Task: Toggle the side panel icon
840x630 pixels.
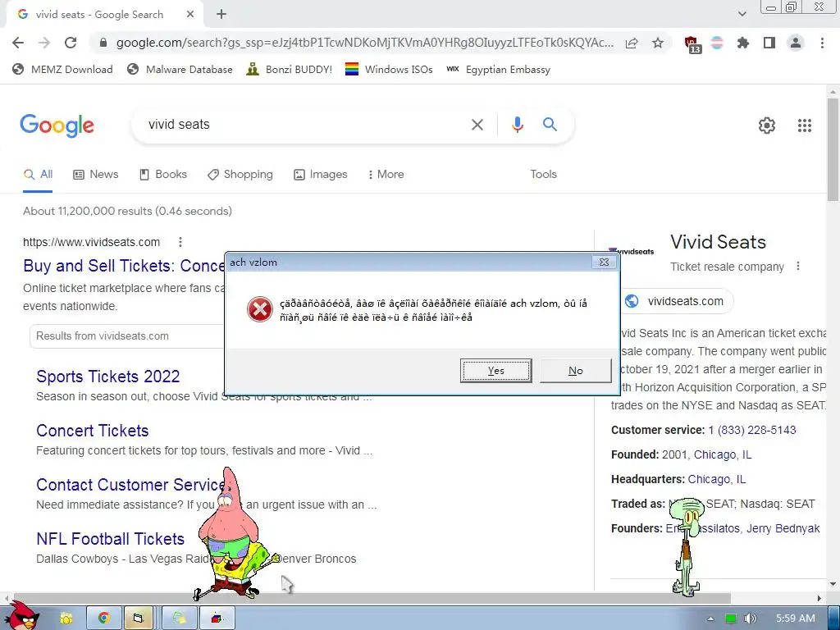Action: (769, 43)
